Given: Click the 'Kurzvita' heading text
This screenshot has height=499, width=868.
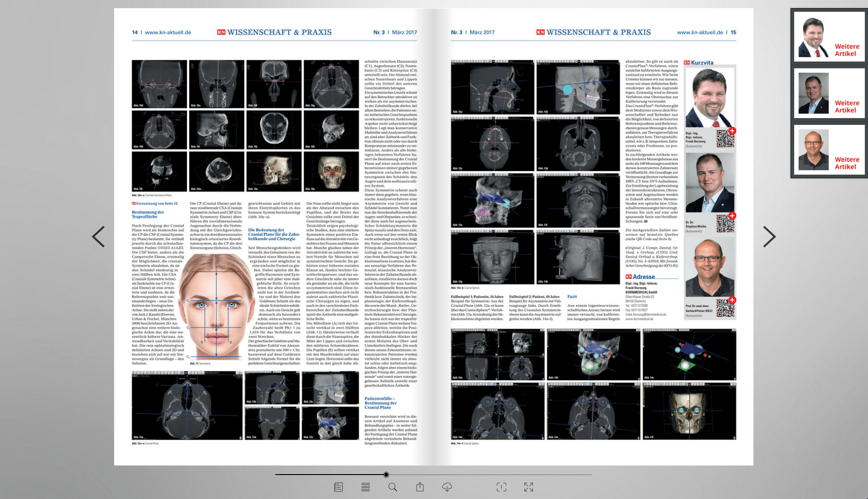Looking at the screenshot, I should 702,63.
